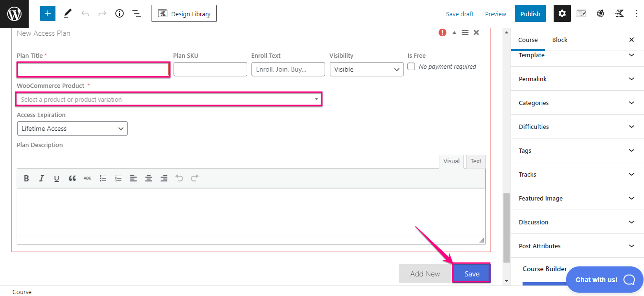Select the pencil edit mode tool
644x296 pixels.
67,13
